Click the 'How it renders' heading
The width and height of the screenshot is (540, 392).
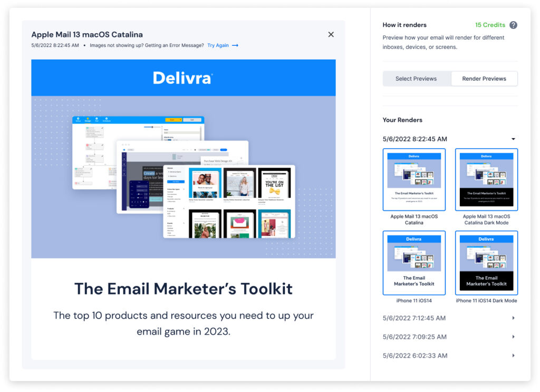pyautogui.click(x=404, y=25)
